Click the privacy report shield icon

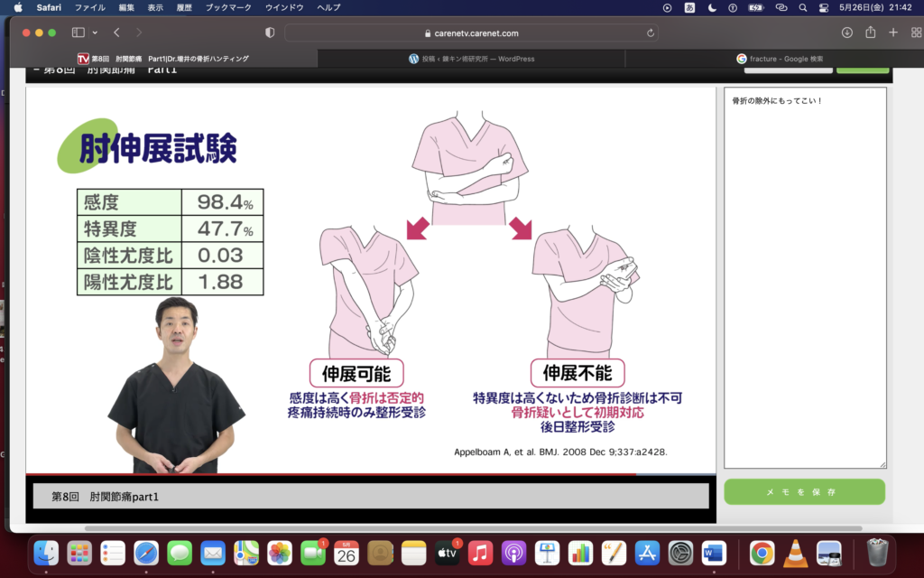[270, 33]
